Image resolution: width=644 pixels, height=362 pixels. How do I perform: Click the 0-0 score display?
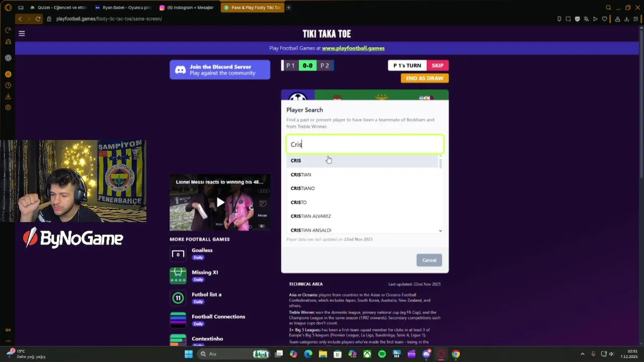pos(307,65)
